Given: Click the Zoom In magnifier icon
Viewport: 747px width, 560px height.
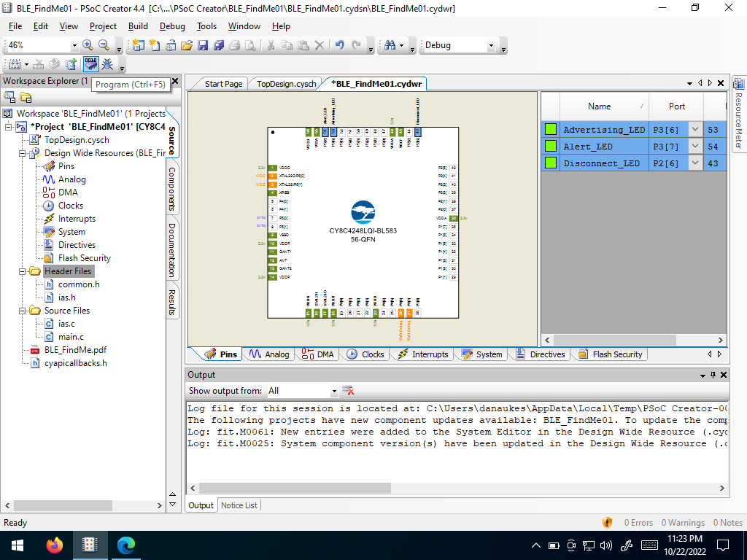Looking at the screenshot, I should pos(88,45).
